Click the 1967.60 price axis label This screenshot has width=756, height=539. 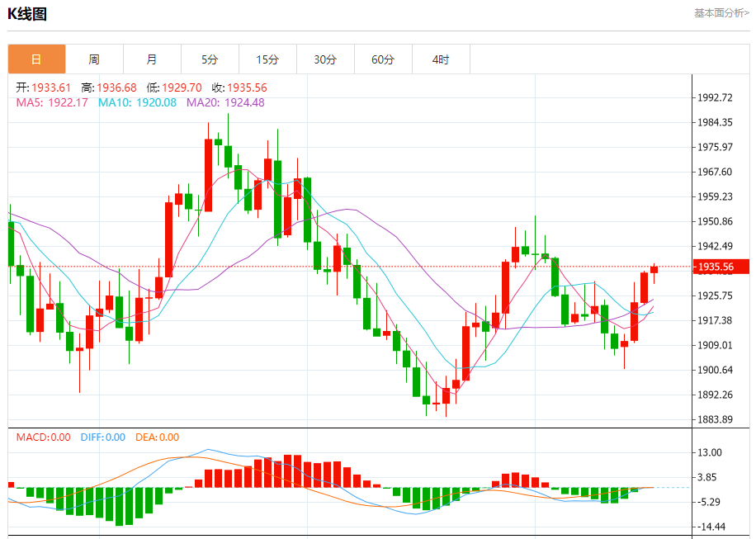(x=715, y=173)
